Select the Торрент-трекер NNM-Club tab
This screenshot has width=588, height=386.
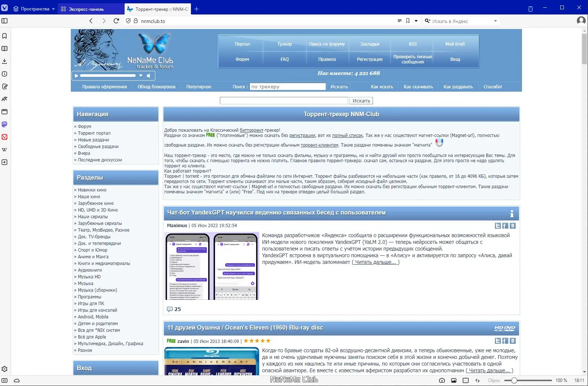158,9
